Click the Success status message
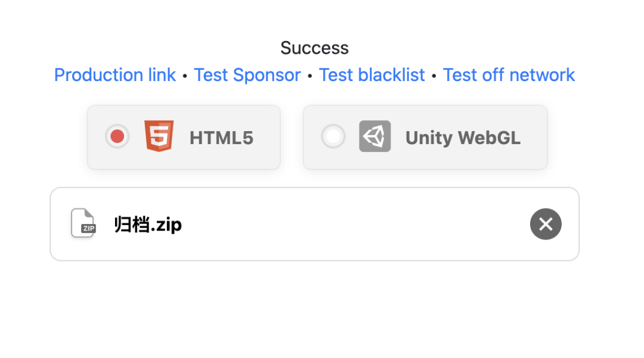 point(314,48)
